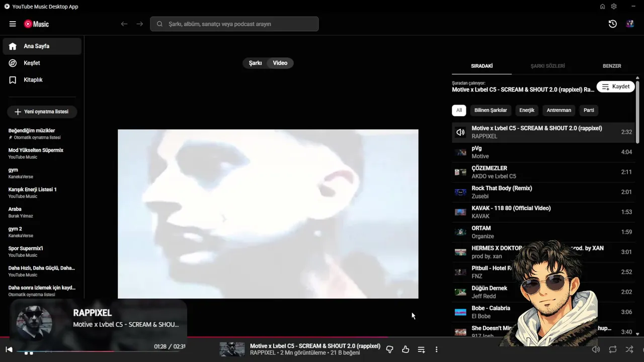Click the title bar home icon

coord(602,7)
